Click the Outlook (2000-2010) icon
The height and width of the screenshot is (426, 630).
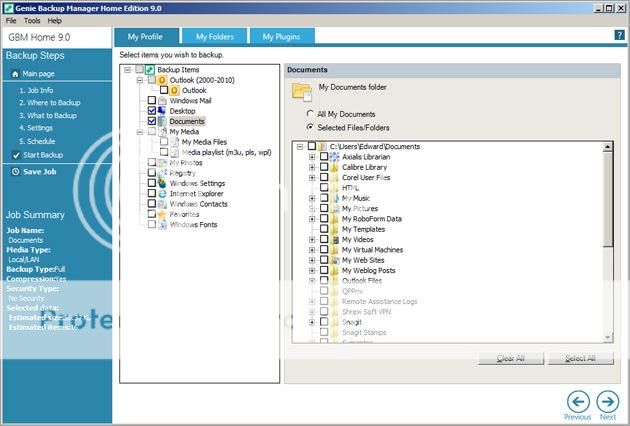(x=162, y=80)
